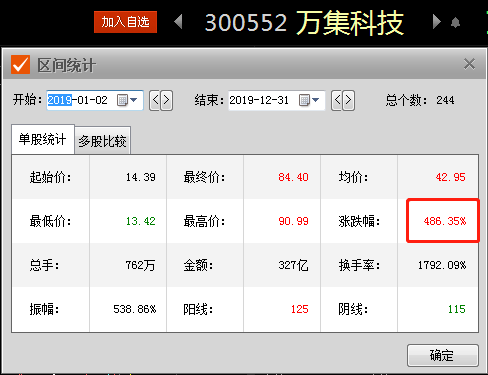Click the 确定 button

tap(442, 355)
